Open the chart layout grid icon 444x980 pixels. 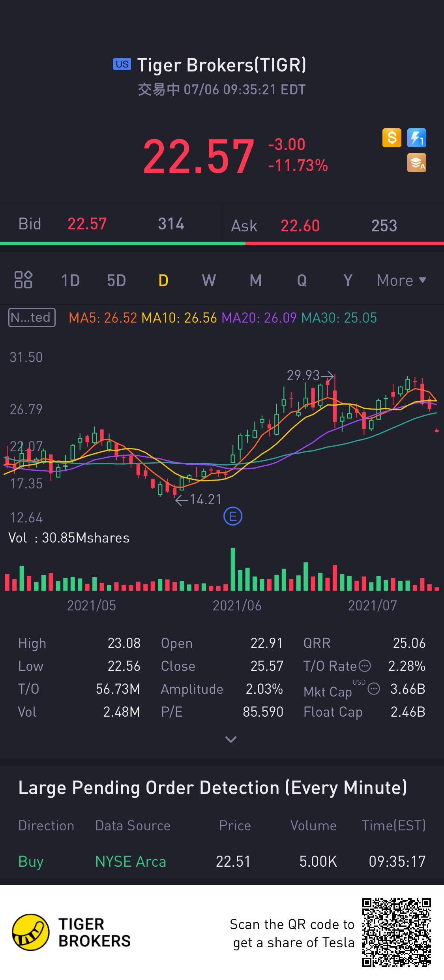pos(23,280)
